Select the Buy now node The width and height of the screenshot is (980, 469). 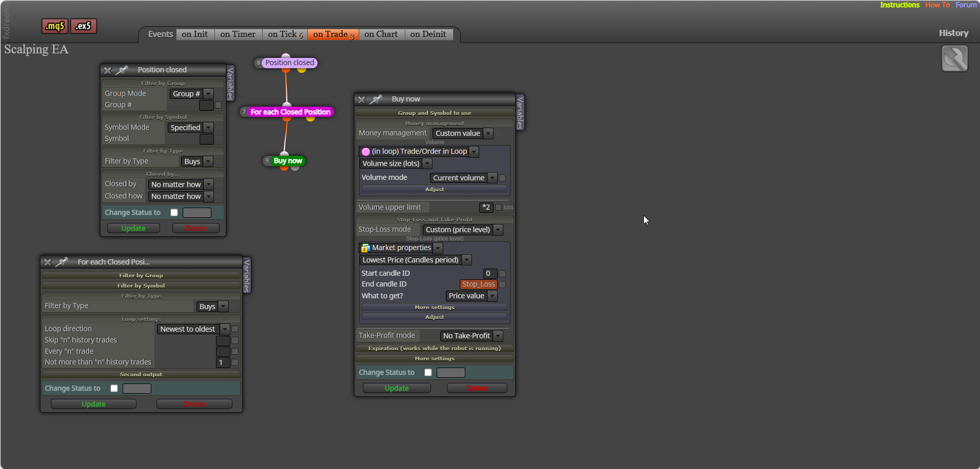[x=288, y=160]
